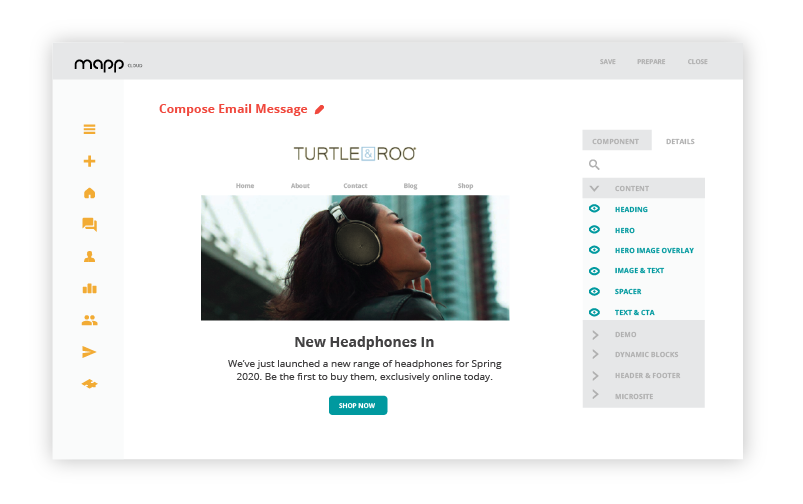Click the SHOP NOW button

358,405
